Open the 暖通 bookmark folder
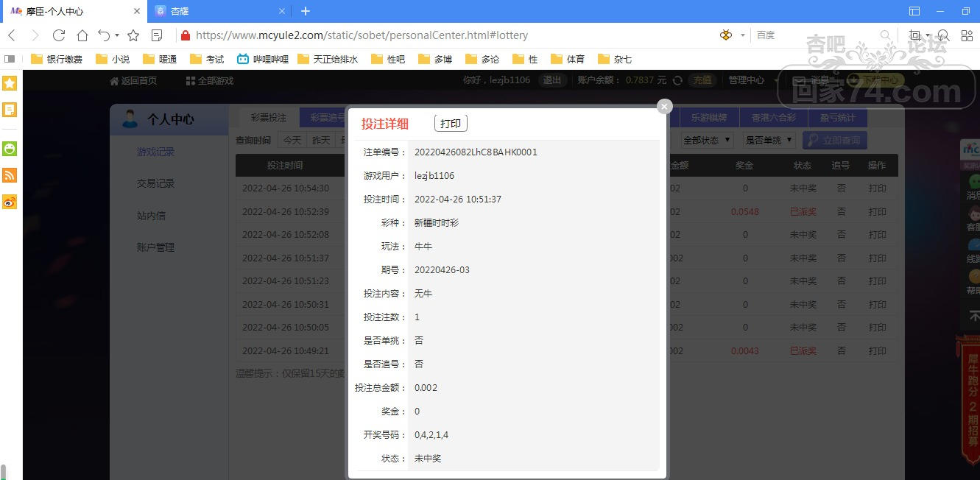980x480 pixels. (x=160, y=59)
